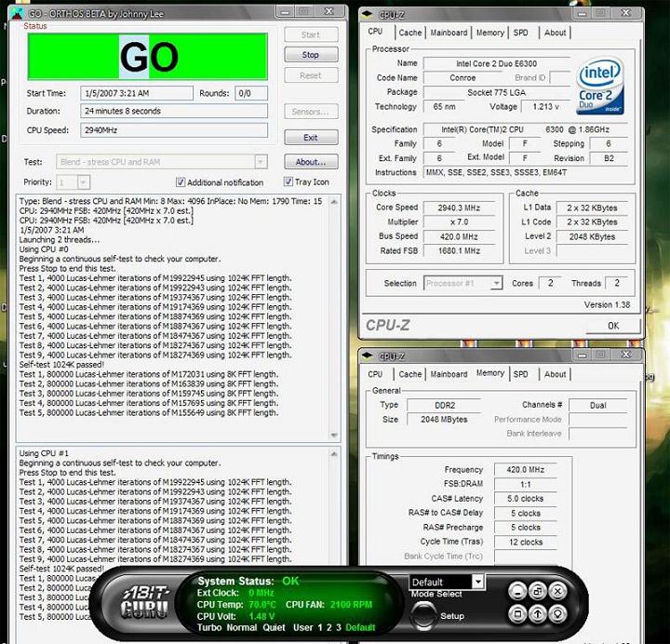Toggle the Tray Icon checkbox
670x644 pixels.
[288, 181]
